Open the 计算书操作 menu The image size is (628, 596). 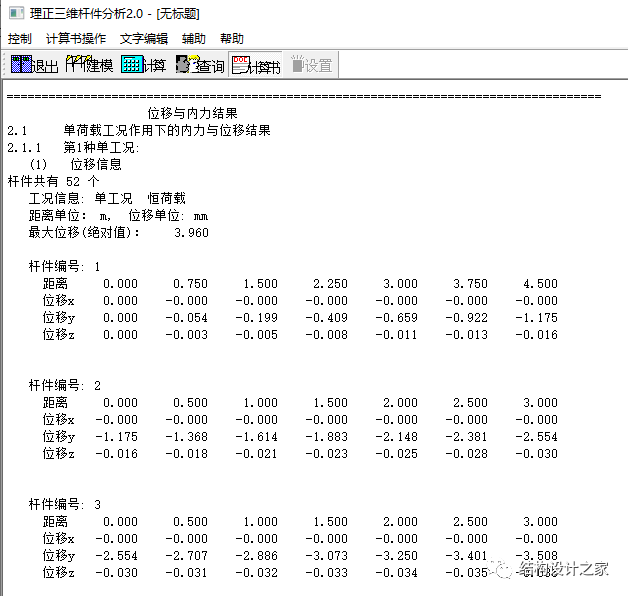(x=76, y=38)
